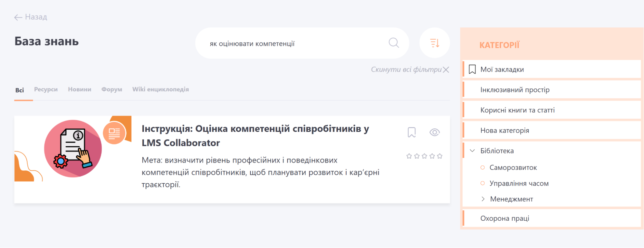Screen dimensions: 644x248
Task: Click the article type badge icon
Action: click(x=114, y=133)
